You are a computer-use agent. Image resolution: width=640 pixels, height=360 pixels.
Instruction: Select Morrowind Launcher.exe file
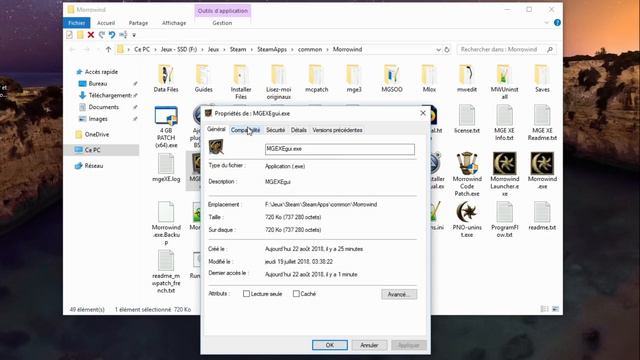504,174
